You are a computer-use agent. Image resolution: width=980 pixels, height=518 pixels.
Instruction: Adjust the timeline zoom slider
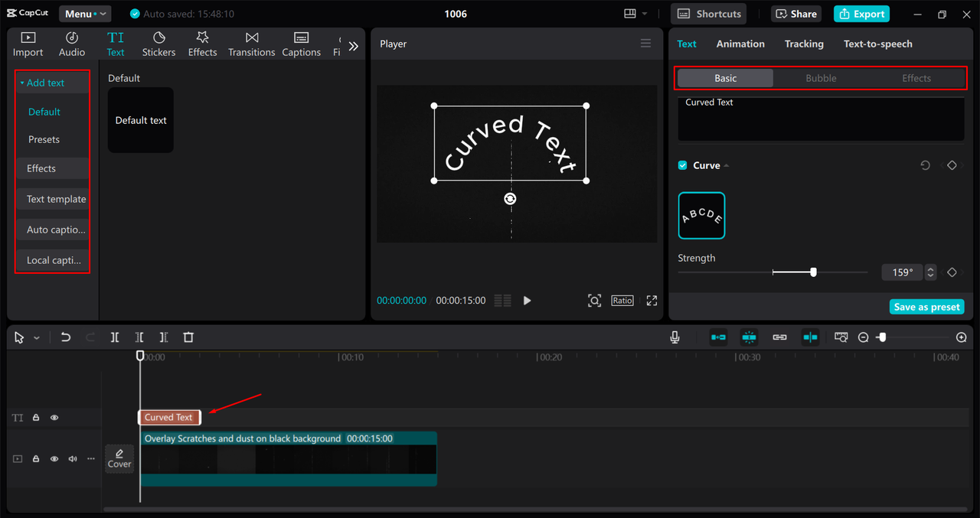pos(882,337)
